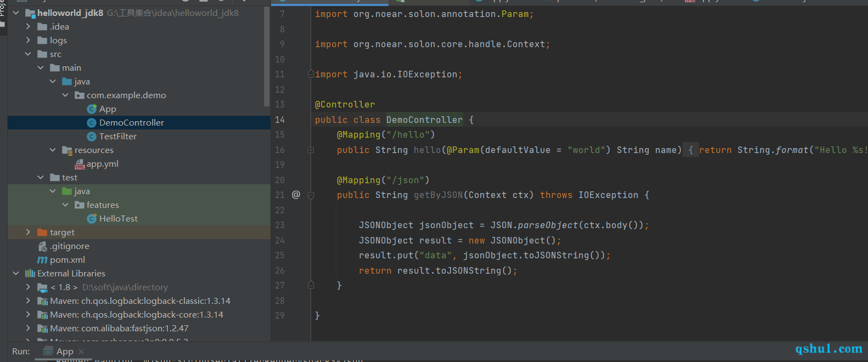Click the .idea folder icon
Screen dimensions: 868x362
pos(42,27)
